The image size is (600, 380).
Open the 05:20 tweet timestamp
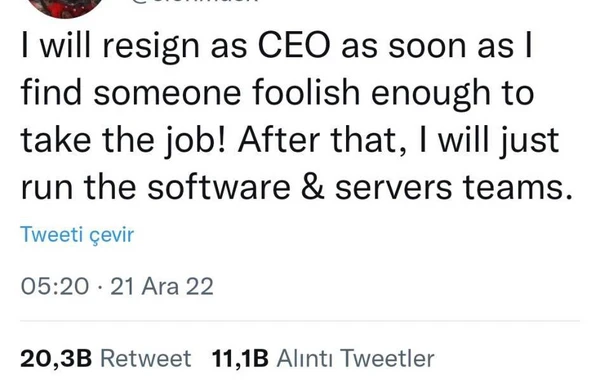click(54, 287)
